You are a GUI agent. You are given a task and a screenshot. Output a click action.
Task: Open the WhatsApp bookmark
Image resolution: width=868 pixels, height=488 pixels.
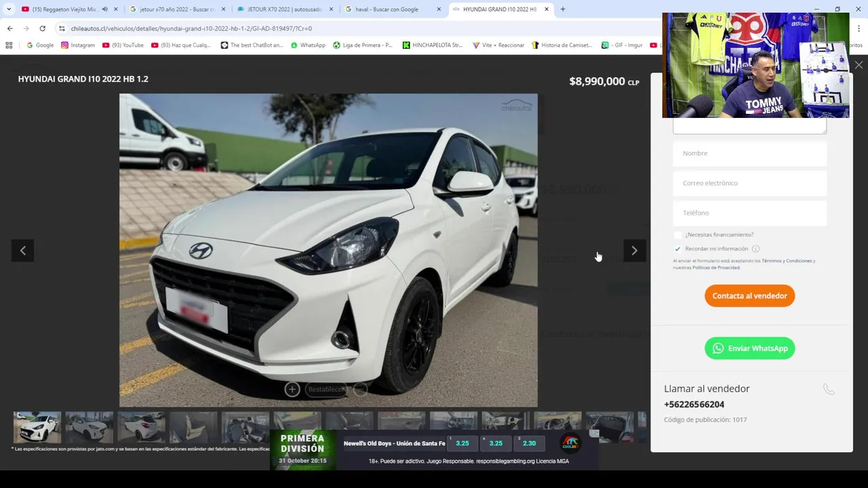point(308,45)
